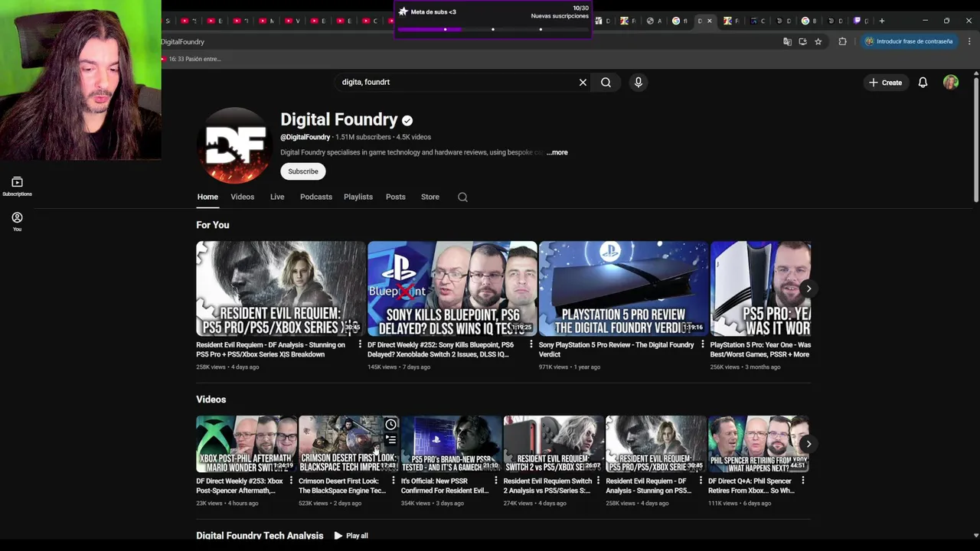Click the magnifier search button
This screenshot has width=980, height=551.
606,82
